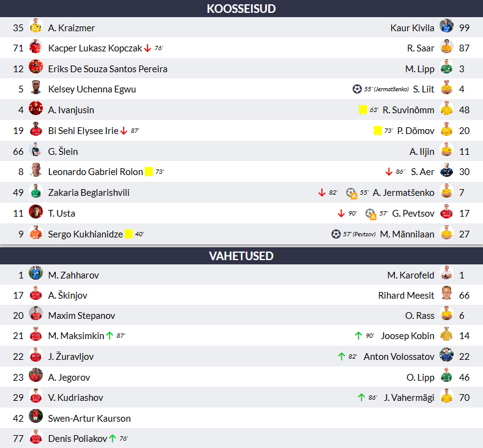The height and width of the screenshot is (448, 483).
Task: Open Eriks De Souza Santos Pereira's profile
Action: click(108, 69)
